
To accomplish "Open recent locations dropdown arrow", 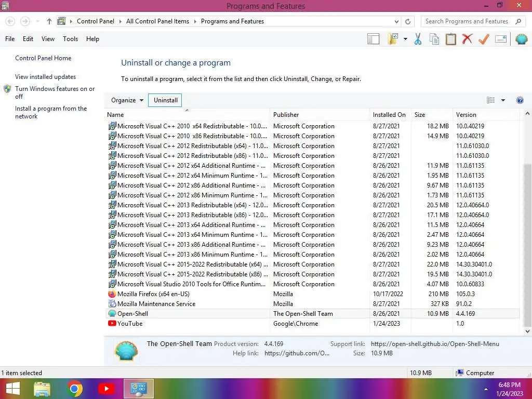I will tap(37, 21).
